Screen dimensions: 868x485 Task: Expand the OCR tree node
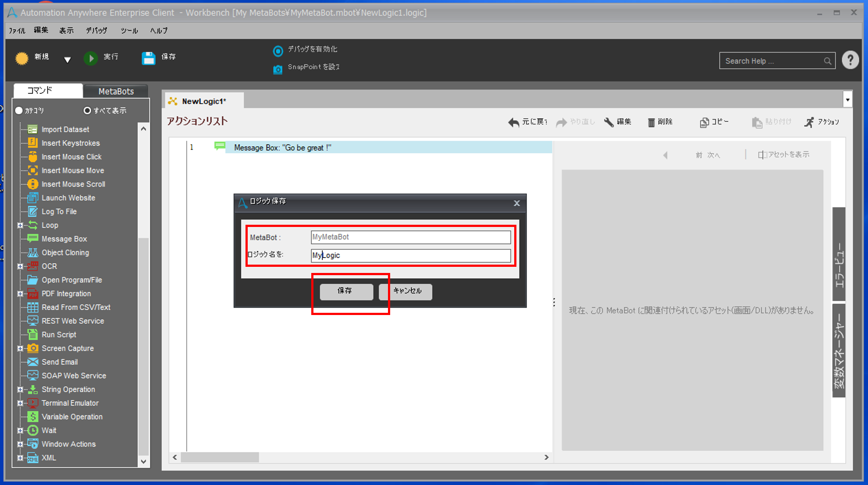[x=20, y=266]
